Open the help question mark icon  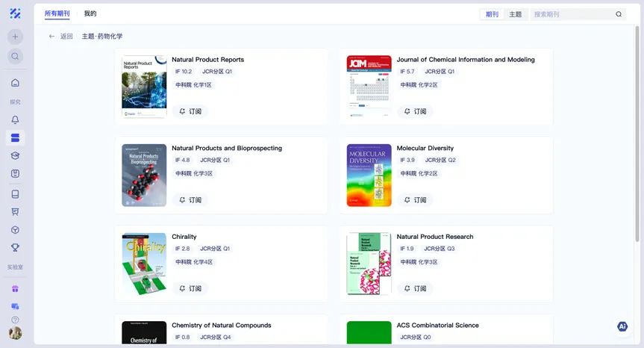15,320
